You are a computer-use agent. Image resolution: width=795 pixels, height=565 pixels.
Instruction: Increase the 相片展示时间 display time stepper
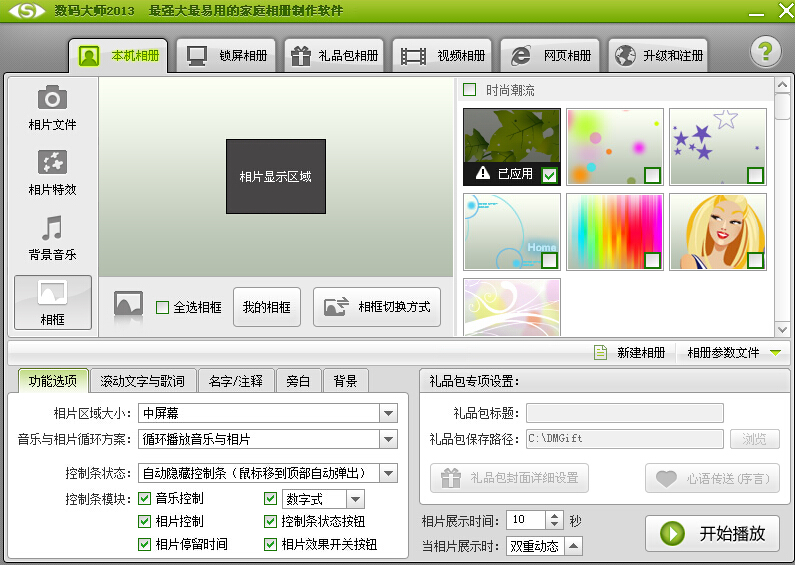555,515
